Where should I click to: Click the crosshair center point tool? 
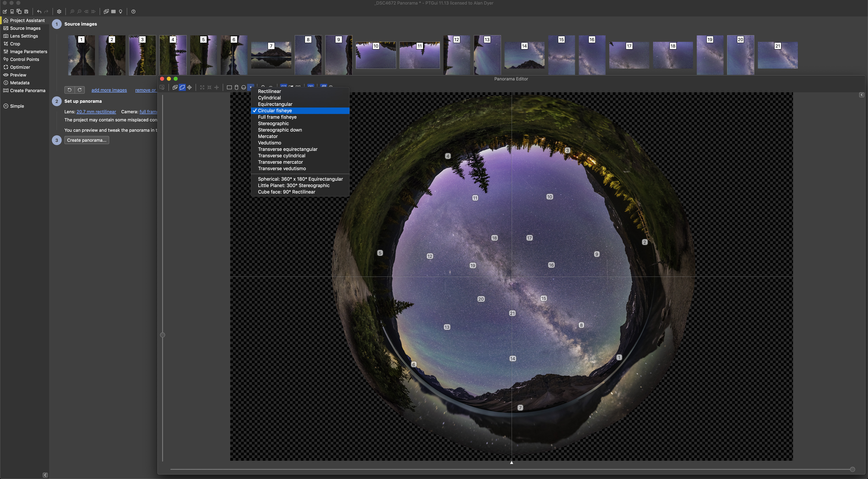190,88
